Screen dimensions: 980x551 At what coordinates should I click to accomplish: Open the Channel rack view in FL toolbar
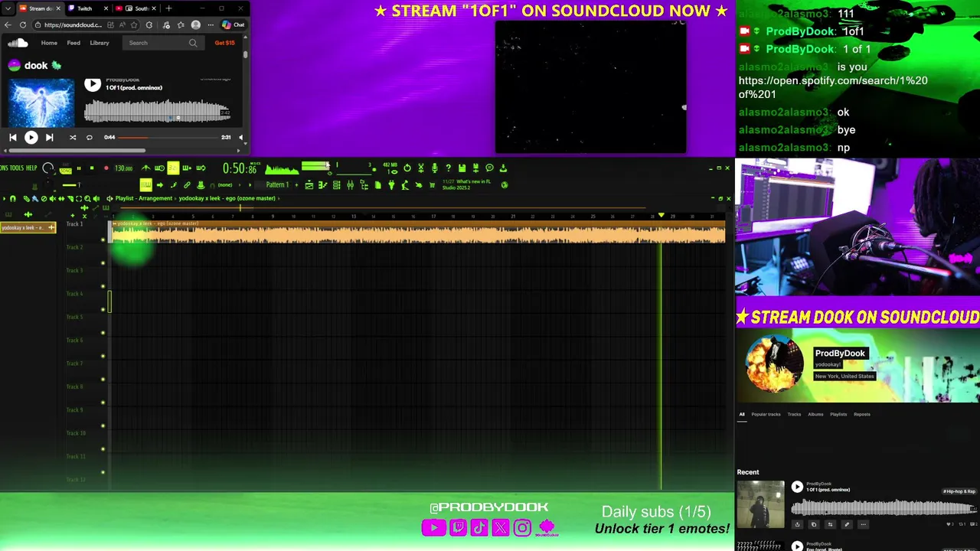(x=336, y=184)
